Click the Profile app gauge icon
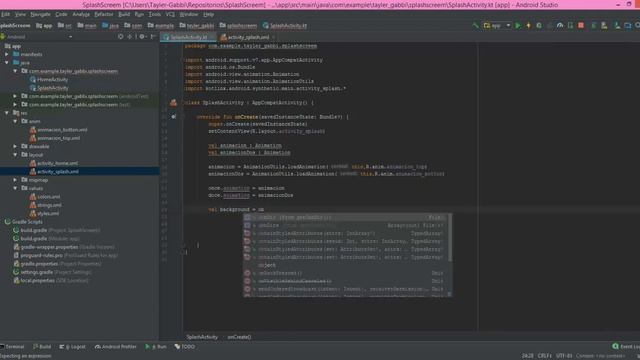The image size is (640, 360). 560,25
